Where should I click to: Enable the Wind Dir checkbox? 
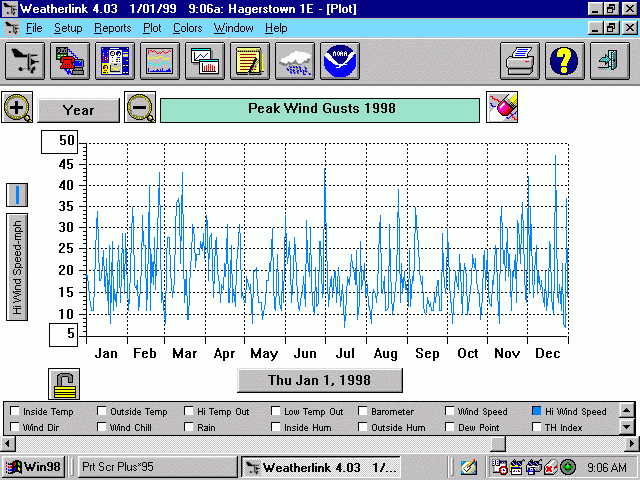click(15, 427)
